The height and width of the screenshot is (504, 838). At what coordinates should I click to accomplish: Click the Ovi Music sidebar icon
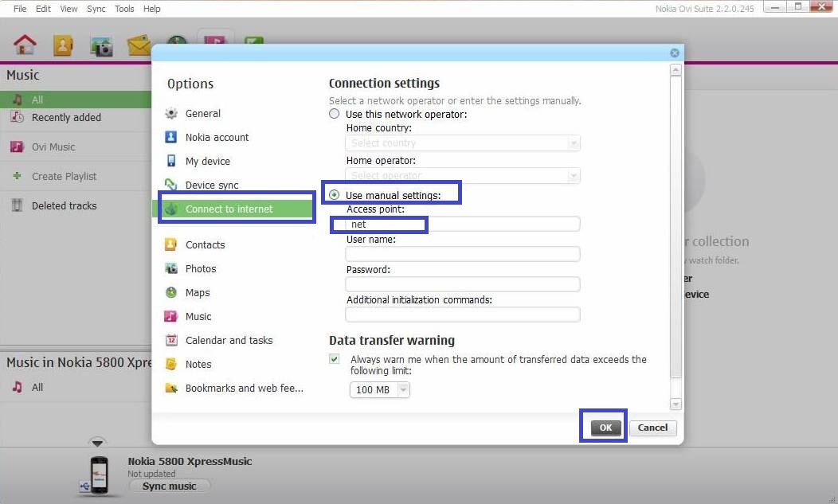[x=17, y=147]
